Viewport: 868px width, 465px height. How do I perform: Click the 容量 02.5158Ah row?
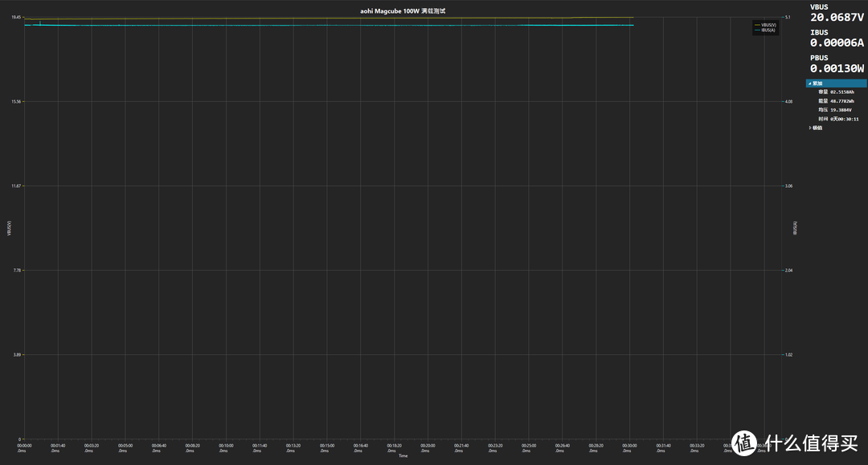(x=836, y=92)
